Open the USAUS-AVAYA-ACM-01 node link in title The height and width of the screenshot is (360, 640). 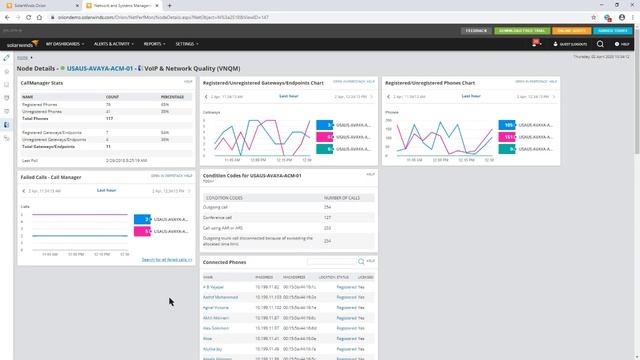pos(100,69)
